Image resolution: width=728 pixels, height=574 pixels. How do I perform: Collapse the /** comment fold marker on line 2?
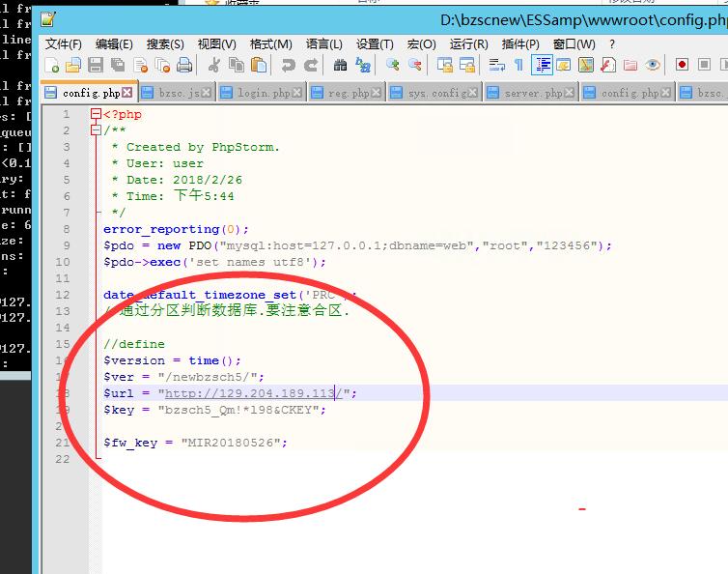pos(97,130)
